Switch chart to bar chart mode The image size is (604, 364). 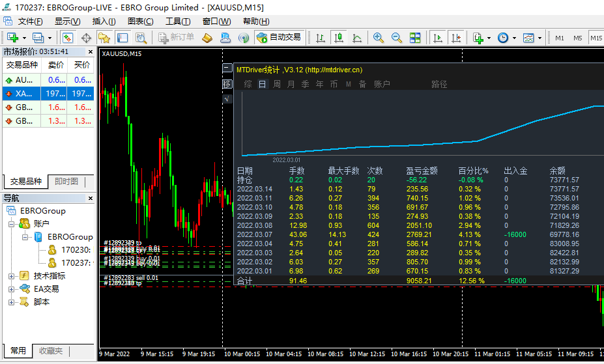(x=320, y=37)
